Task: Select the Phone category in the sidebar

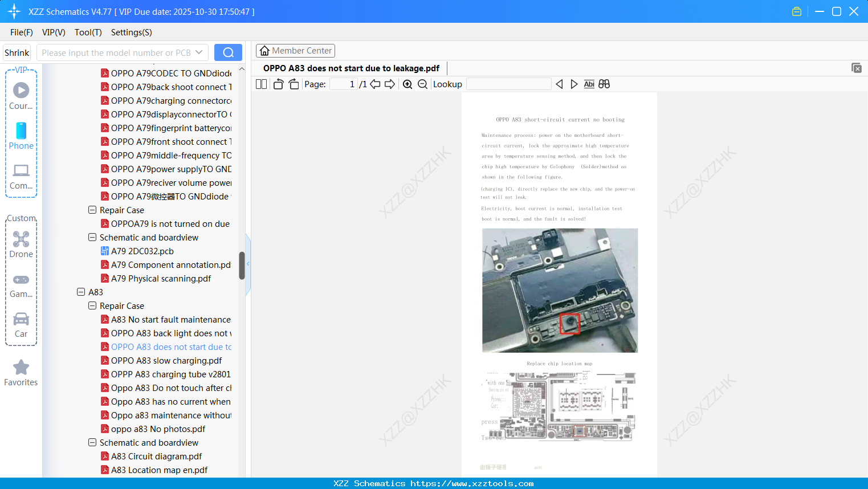Action: pos(21,136)
